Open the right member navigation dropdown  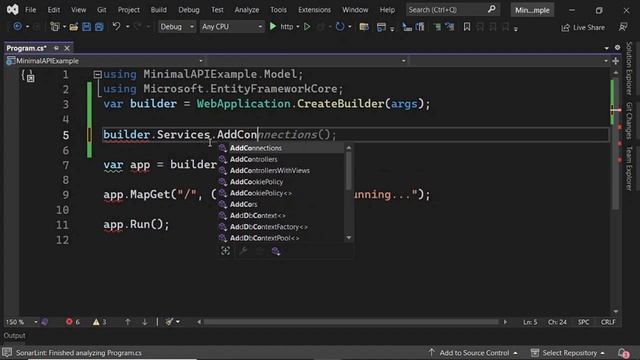tap(509, 61)
